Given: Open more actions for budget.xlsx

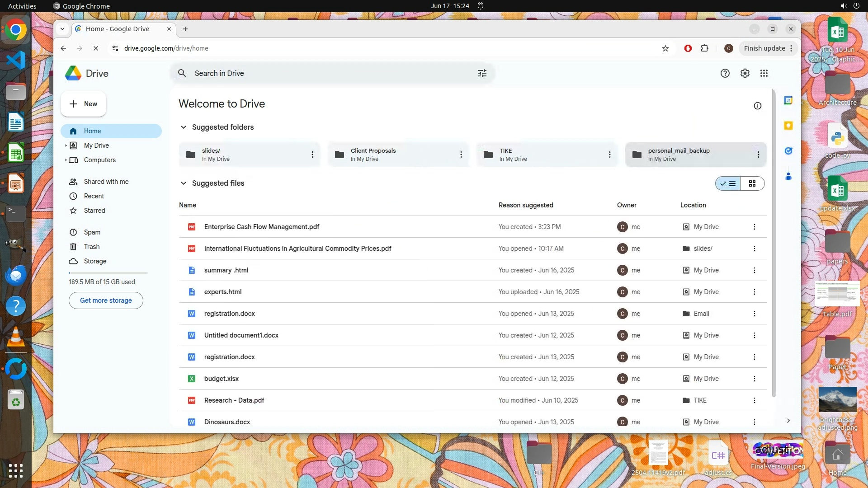Looking at the screenshot, I should 754,379.
